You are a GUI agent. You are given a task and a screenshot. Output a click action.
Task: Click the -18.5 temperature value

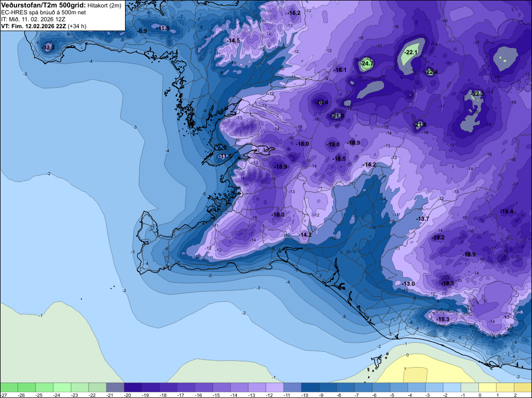[339, 159]
